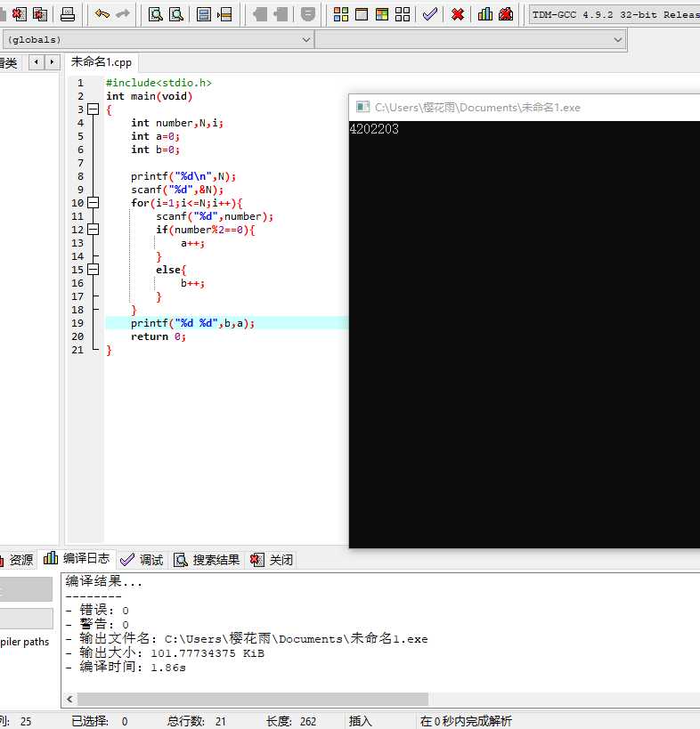Collapse the else block fold at line 15
Viewport: 700px width, 729px height.
[94, 269]
